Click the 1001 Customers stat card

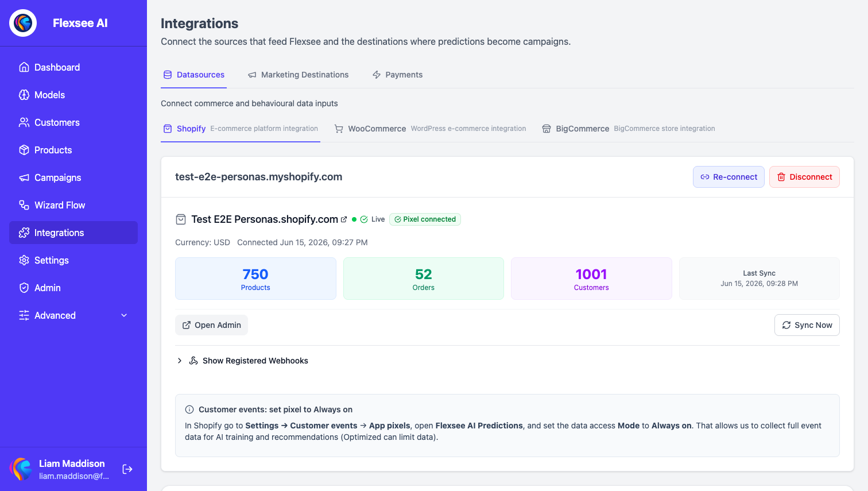click(591, 279)
